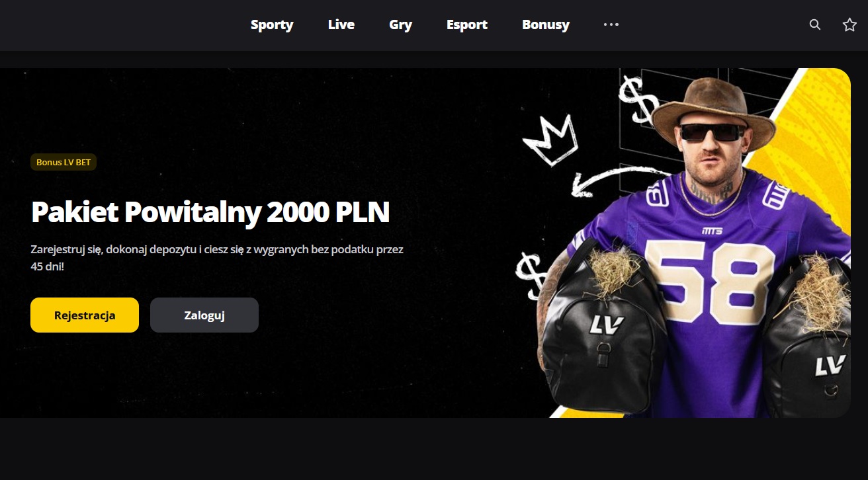
Task: Open the Sporty menu item
Action: pos(272,24)
